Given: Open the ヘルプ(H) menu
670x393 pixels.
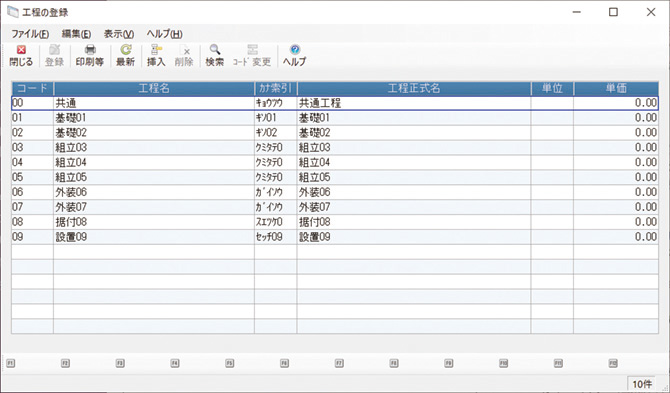Looking at the screenshot, I should pos(165,34).
